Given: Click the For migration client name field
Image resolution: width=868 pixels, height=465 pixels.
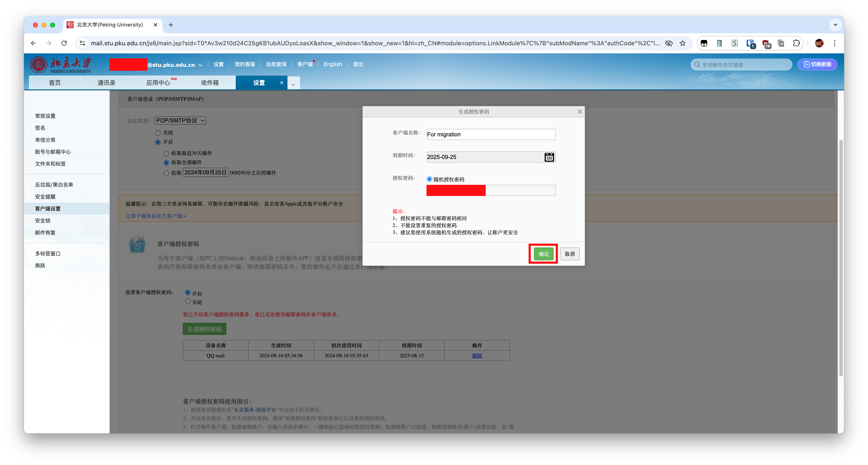Looking at the screenshot, I should pos(491,134).
